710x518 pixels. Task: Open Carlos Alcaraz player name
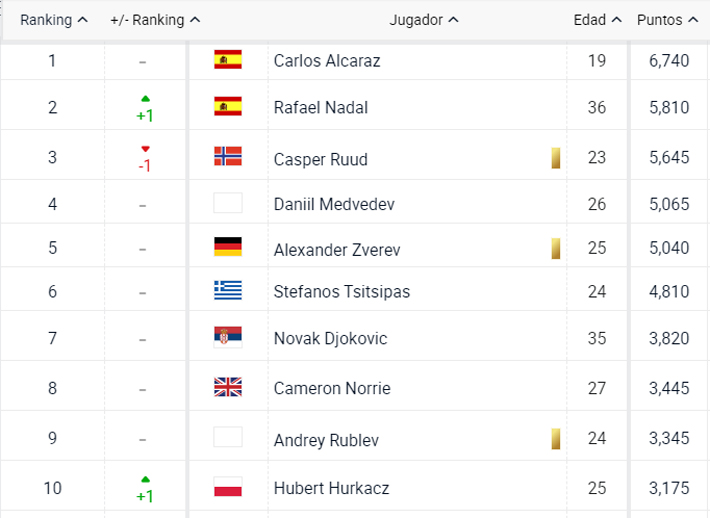click(x=327, y=61)
